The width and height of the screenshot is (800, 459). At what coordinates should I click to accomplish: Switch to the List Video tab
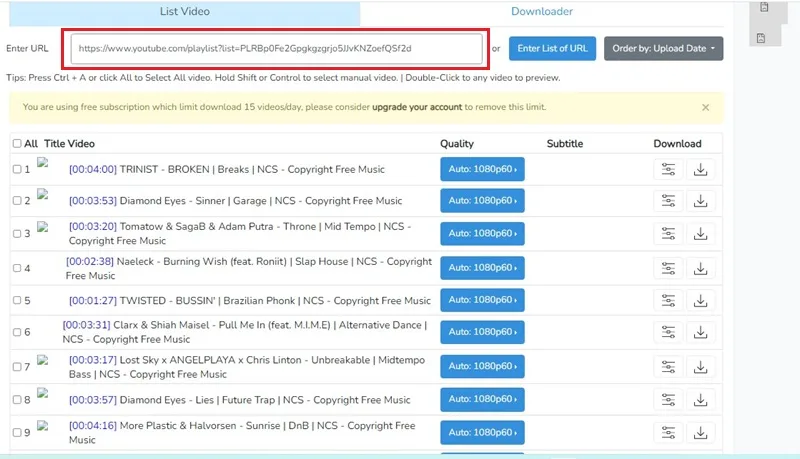tap(185, 12)
